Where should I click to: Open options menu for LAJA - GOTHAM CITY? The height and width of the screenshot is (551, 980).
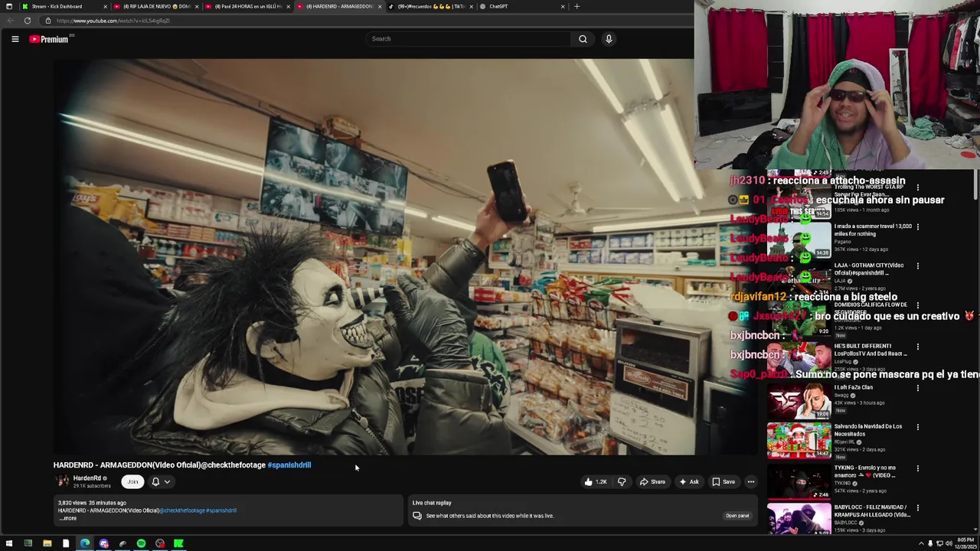(x=917, y=266)
